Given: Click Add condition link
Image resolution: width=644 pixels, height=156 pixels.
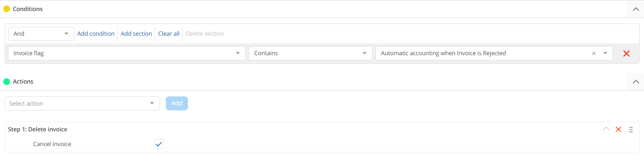Looking at the screenshot, I should [x=96, y=34].
